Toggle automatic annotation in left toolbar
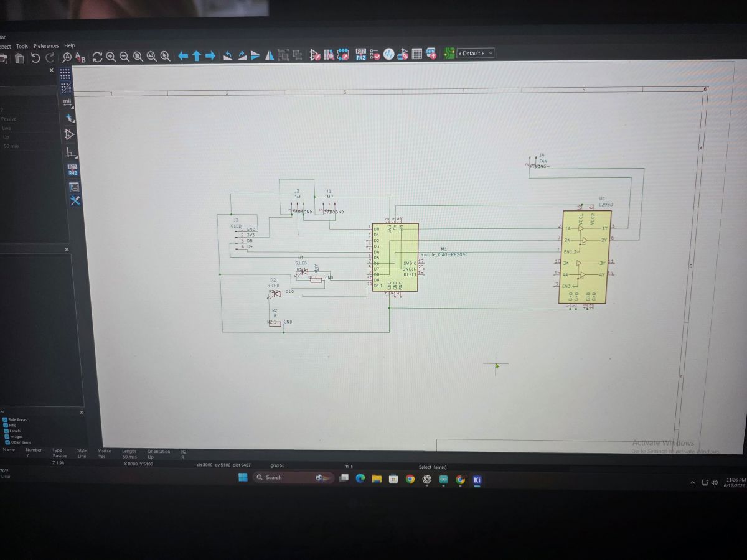 point(72,170)
